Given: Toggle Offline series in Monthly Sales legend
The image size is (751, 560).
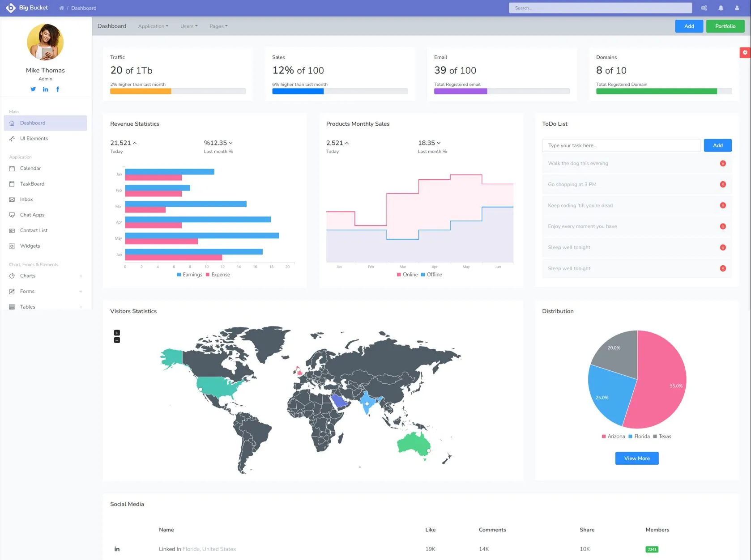Looking at the screenshot, I should pyautogui.click(x=431, y=275).
